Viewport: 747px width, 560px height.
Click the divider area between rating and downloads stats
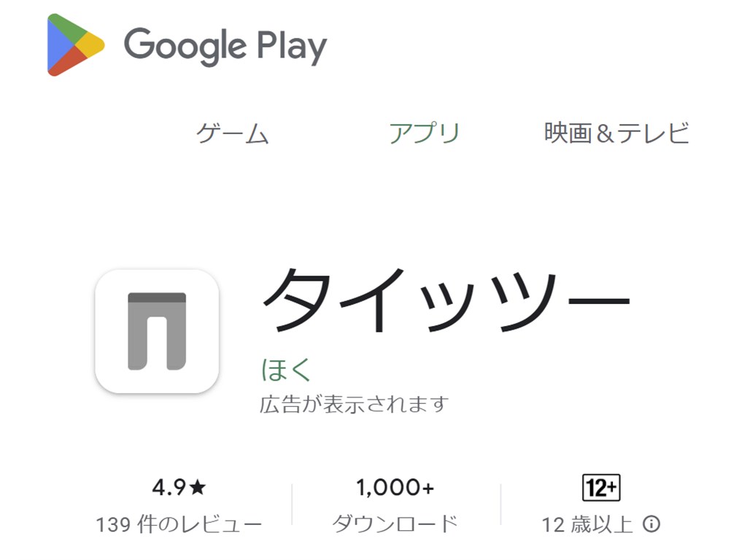[x=290, y=503]
